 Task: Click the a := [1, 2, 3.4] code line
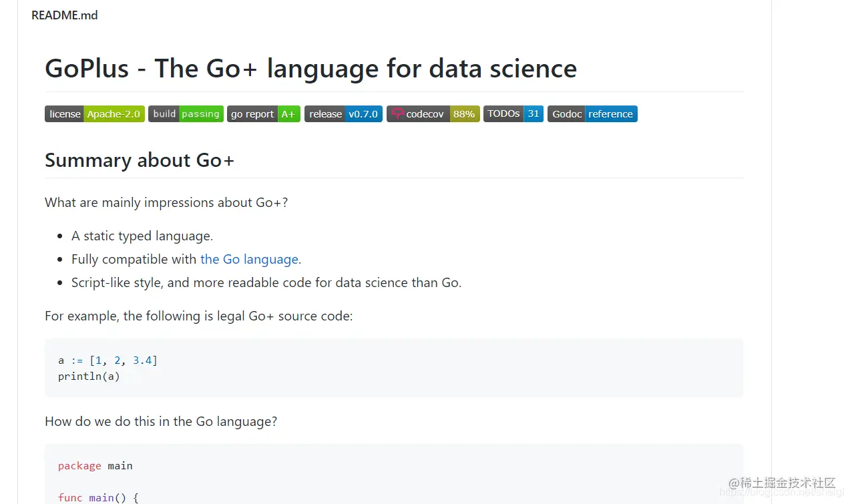click(x=108, y=360)
